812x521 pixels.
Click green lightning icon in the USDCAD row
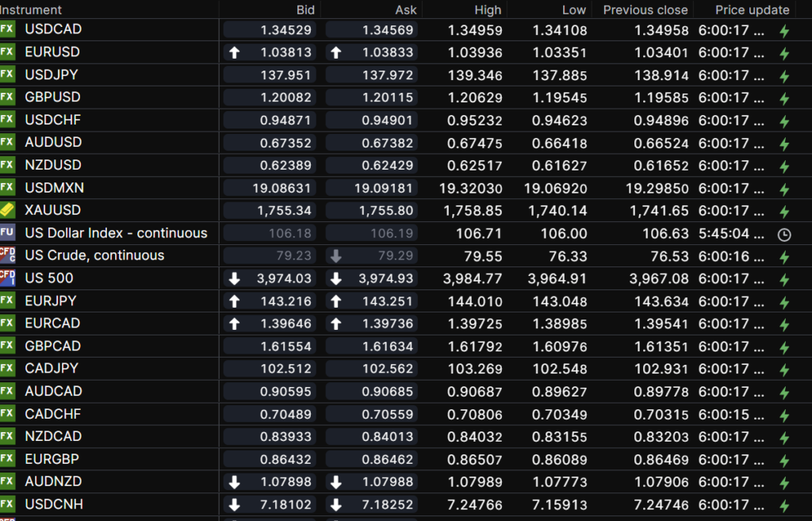click(784, 31)
